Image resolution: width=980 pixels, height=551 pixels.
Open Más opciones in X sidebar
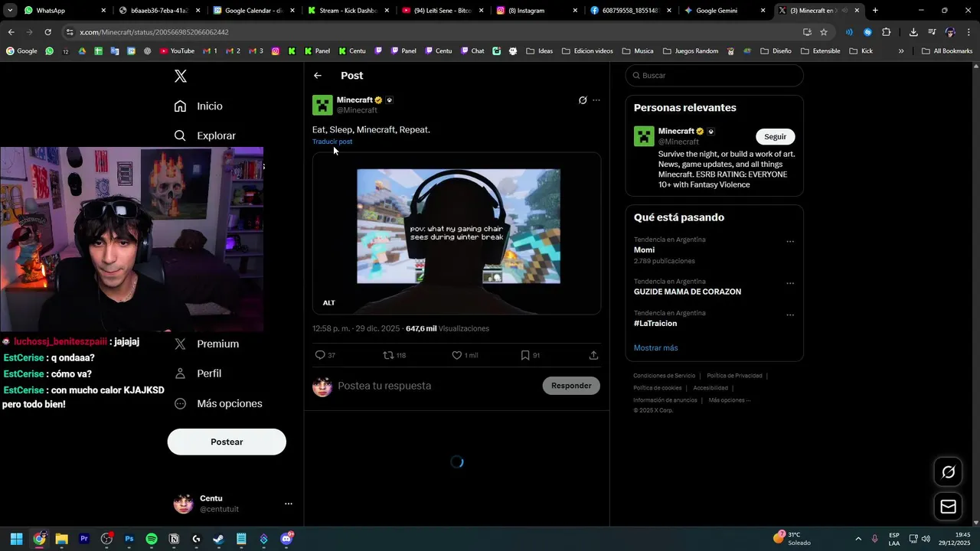pyautogui.click(x=217, y=403)
